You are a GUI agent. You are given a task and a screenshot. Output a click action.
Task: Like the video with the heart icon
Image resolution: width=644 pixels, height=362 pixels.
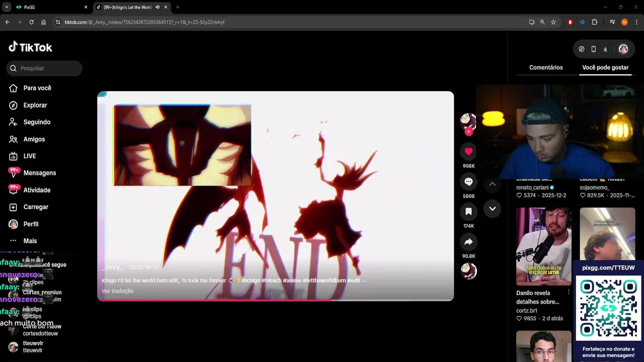(x=468, y=151)
